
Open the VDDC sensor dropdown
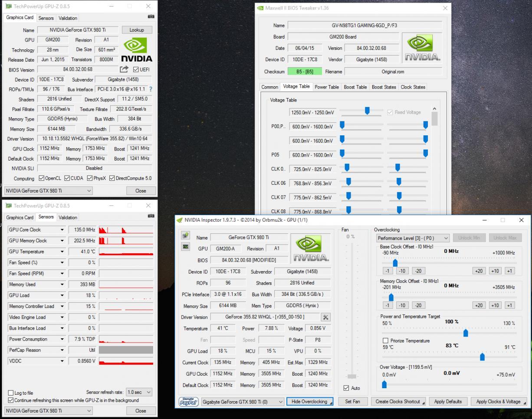coord(62,361)
